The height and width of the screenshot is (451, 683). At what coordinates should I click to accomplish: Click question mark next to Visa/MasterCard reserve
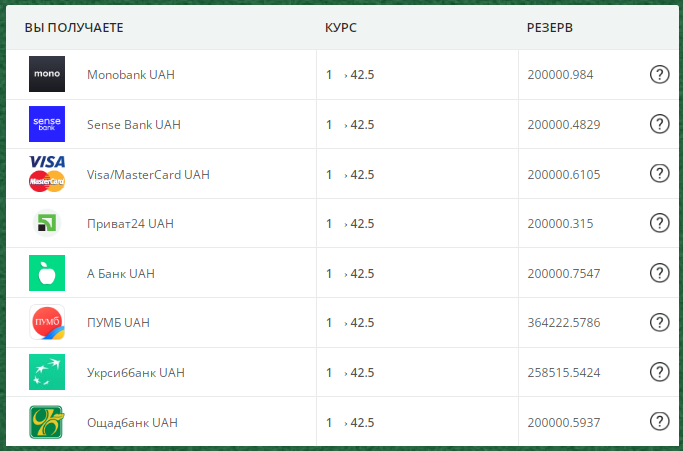659,173
